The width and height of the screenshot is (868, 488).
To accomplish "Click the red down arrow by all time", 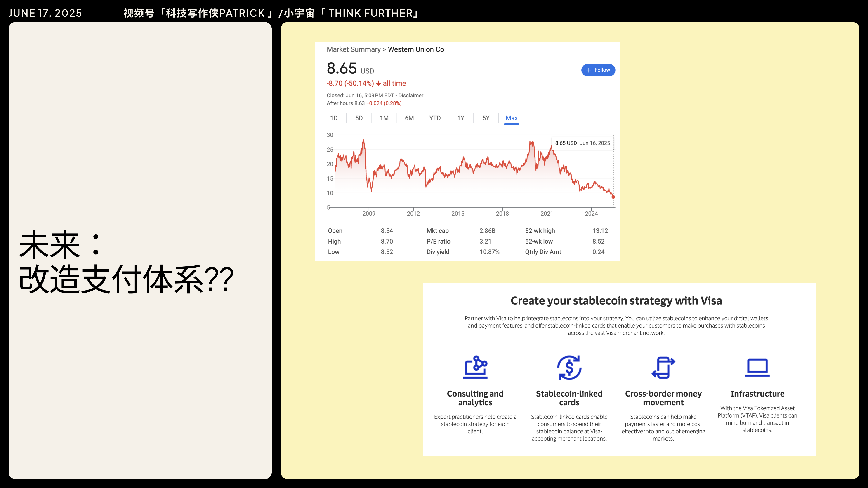I will (x=379, y=84).
